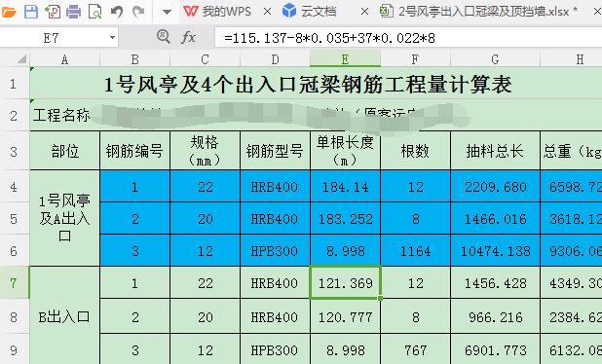Close the 我的WPS tab
Image resolution: width=602 pixels, height=364 pixels.
pyautogui.click(x=267, y=12)
